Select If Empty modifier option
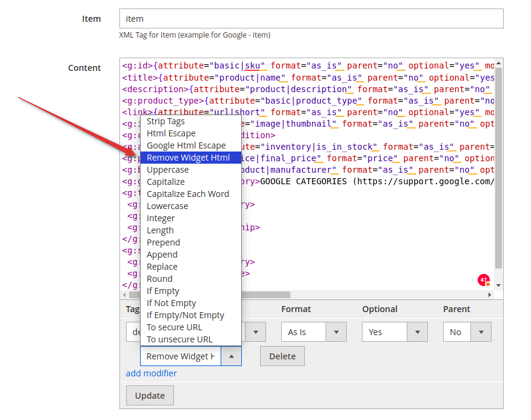The height and width of the screenshot is (420, 531). tap(191, 291)
